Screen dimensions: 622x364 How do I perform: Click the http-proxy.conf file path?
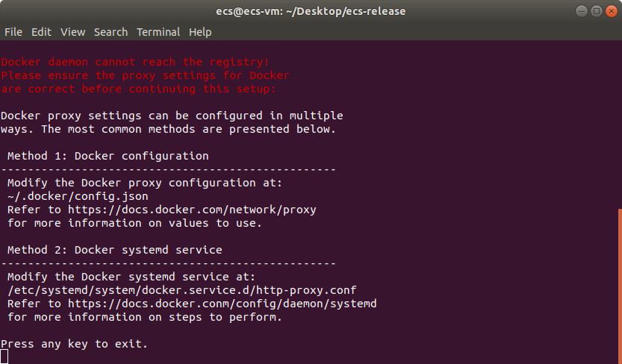tap(182, 290)
